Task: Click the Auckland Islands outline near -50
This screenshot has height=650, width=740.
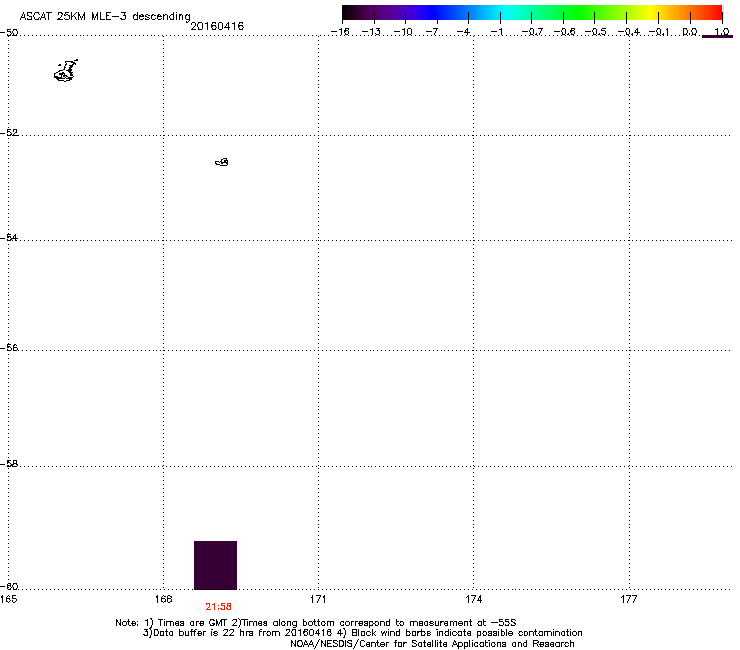Action: [x=66, y=71]
